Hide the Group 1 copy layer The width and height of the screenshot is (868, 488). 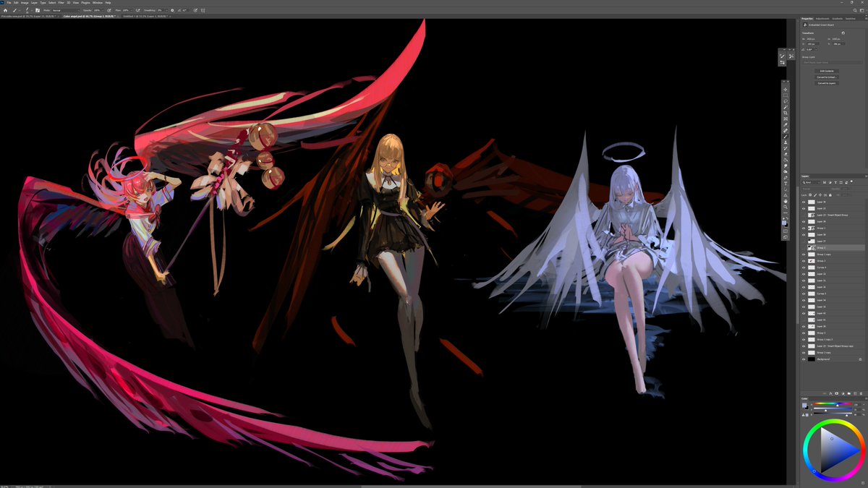804,254
